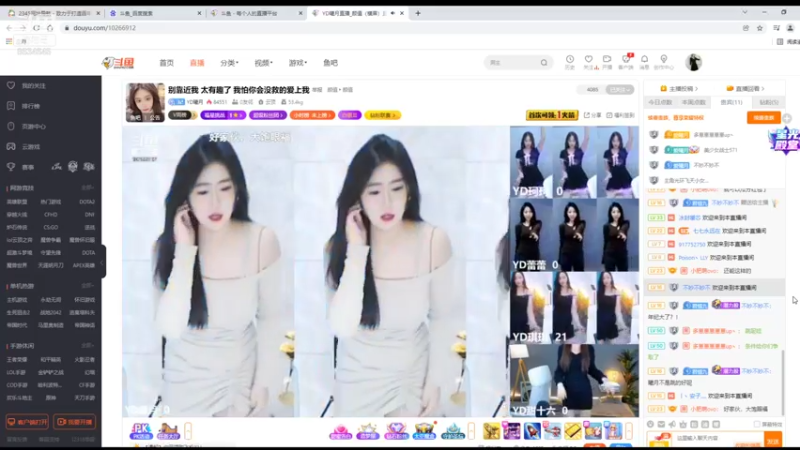Viewport: 800px width, 450px height.
Task: Open the follow heart icon in header
Action: point(588,62)
